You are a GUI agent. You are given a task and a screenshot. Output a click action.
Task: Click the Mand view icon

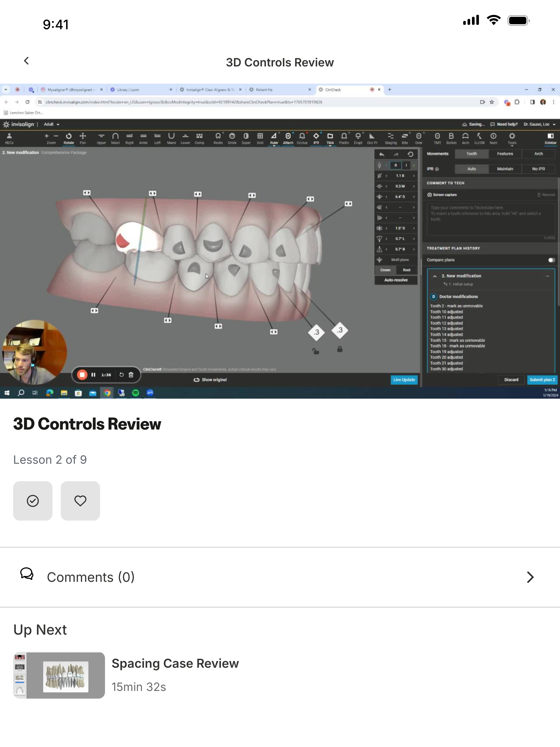pyautogui.click(x=171, y=138)
